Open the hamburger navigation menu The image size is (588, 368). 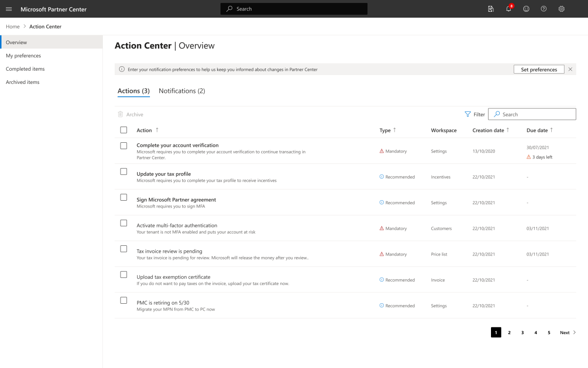9,9
